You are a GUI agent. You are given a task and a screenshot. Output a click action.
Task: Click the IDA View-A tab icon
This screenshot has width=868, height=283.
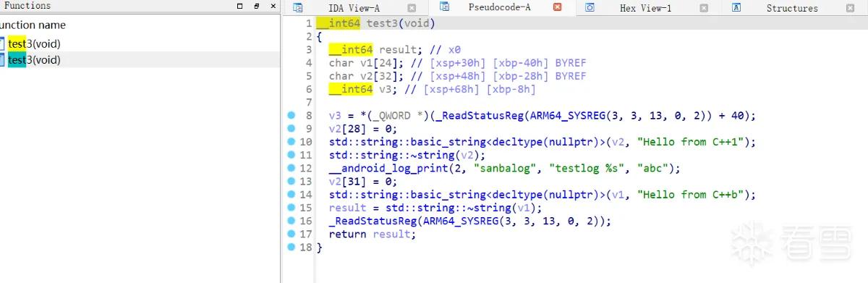coord(298,8)
